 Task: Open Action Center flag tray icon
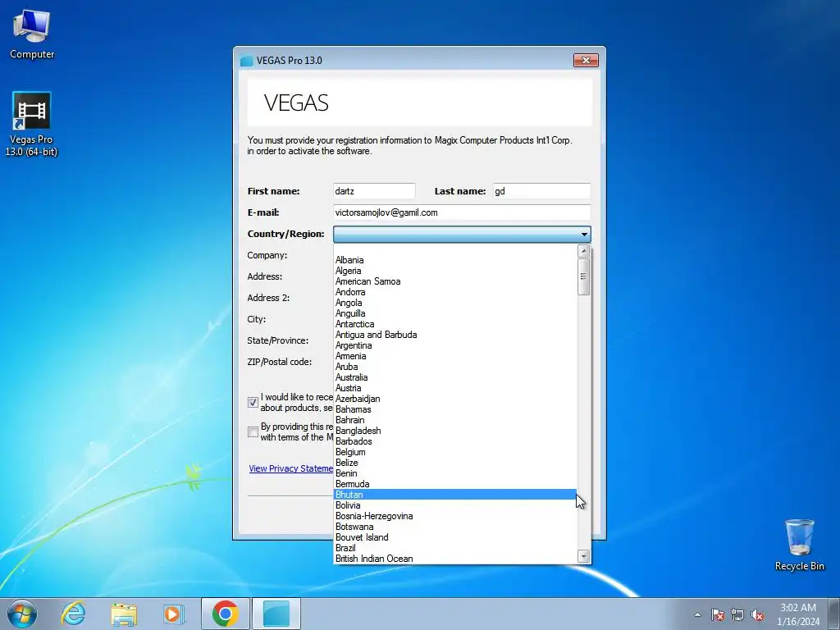coord(718,614)
